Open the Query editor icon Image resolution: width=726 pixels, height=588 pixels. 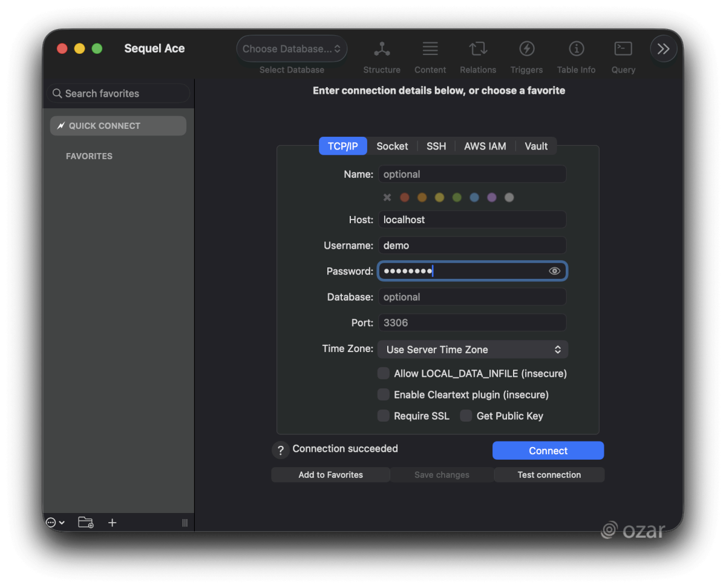click(x=623, y=49)
